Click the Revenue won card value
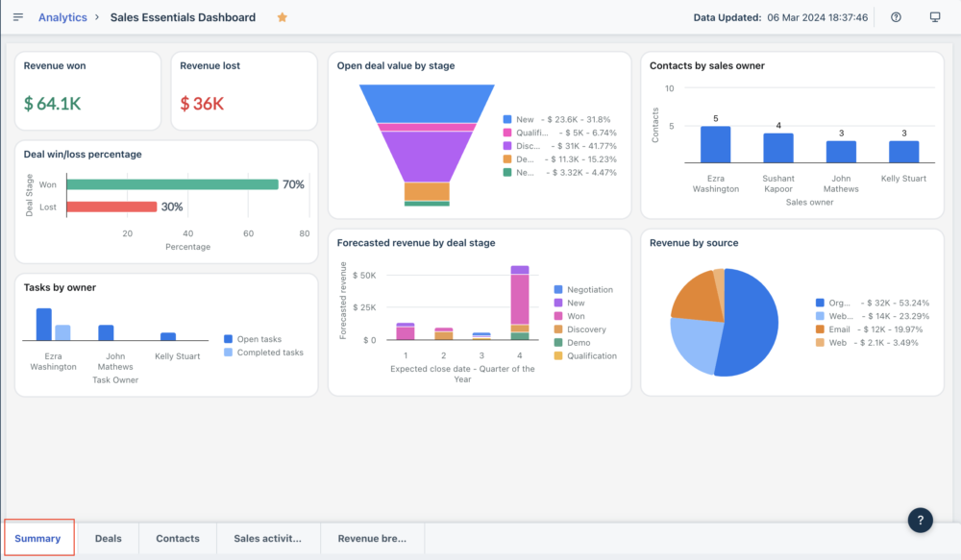This screenshot has width=961, height=560. (53, 104)
